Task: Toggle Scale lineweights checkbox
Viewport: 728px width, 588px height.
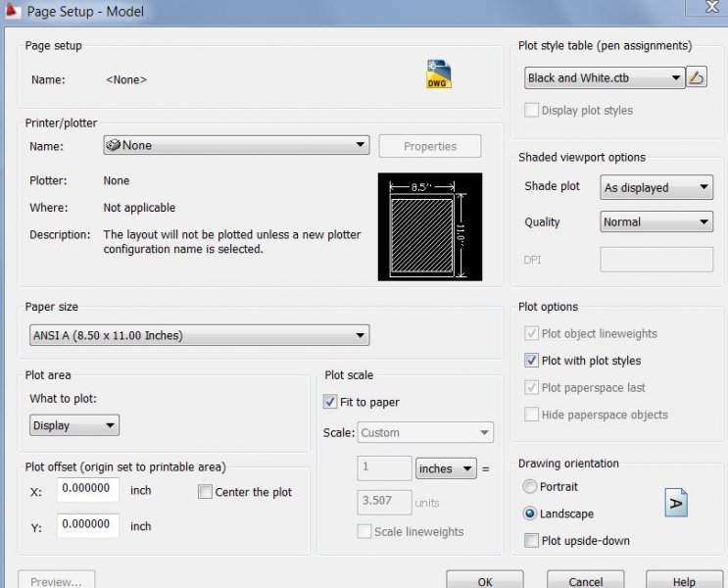Action: point(364,531)
